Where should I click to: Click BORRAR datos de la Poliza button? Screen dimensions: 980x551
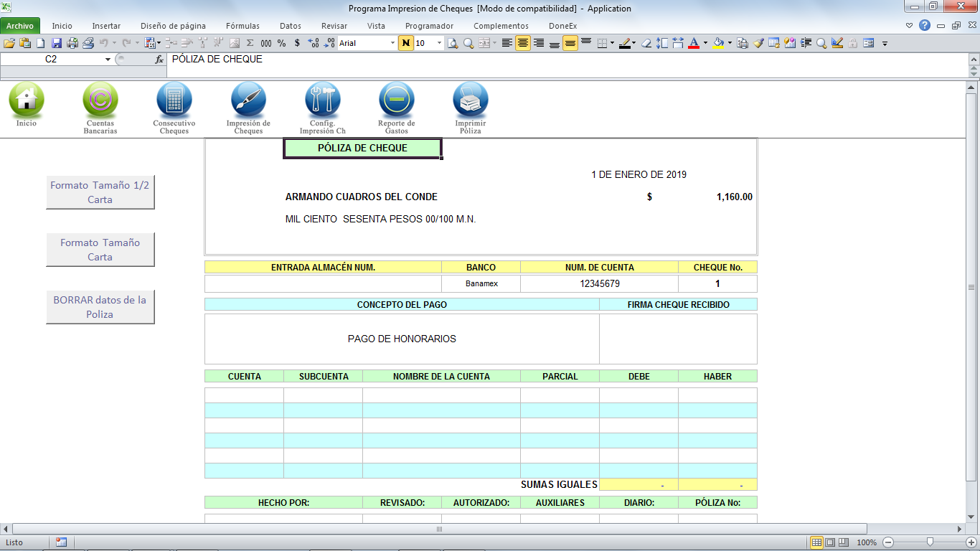100,307
